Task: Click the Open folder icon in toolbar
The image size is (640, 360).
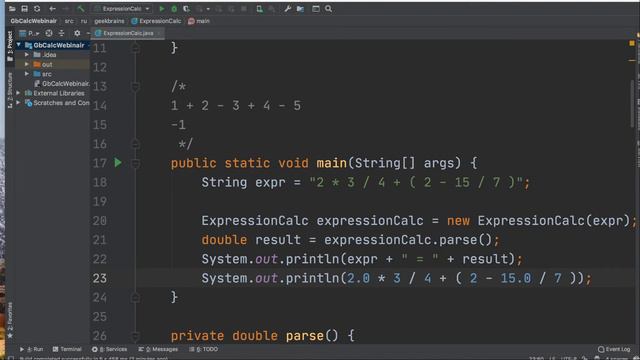Action: point(12,9)
